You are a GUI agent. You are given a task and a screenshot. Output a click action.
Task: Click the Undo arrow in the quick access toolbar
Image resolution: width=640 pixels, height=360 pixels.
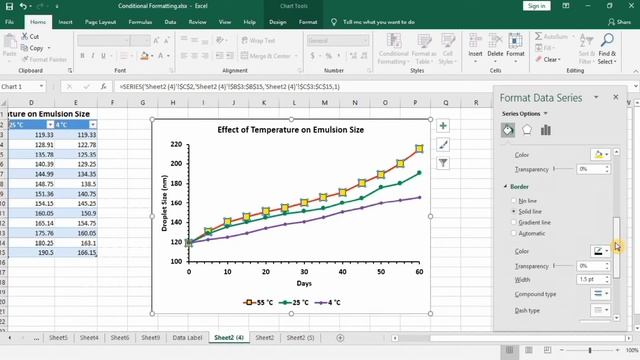click(23, 6)
